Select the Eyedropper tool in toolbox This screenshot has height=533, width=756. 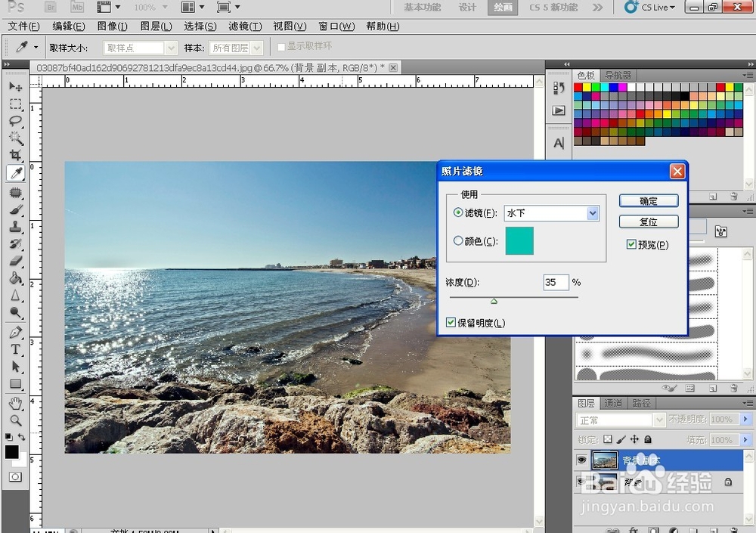(15, 172)
